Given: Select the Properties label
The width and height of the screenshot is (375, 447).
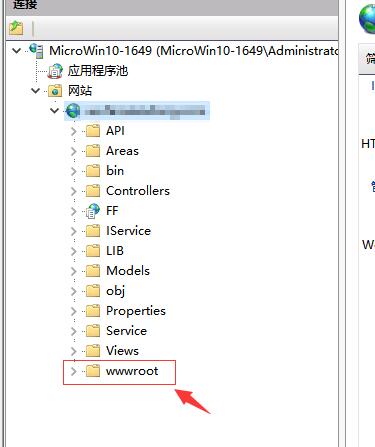Looking at the screenshot, I should (136, 311).
